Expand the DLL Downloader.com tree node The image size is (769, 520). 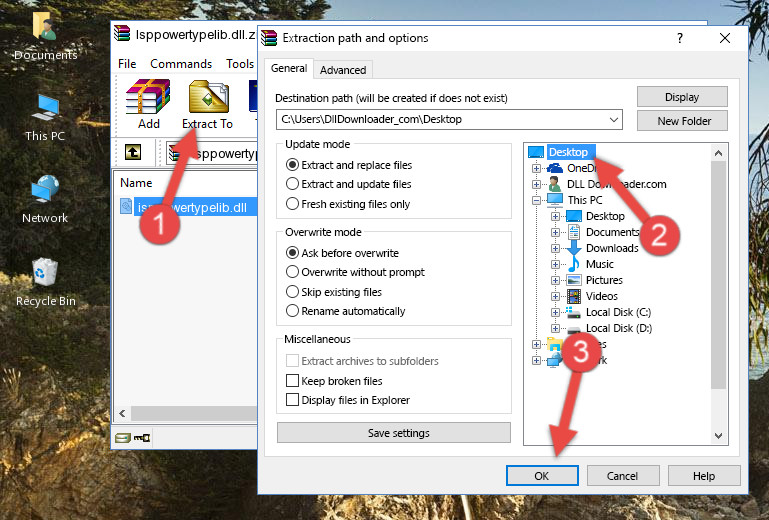536,184
